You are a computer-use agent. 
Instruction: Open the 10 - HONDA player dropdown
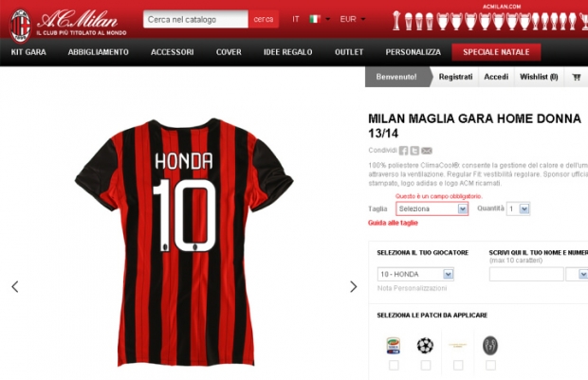(x=415, y=274)
